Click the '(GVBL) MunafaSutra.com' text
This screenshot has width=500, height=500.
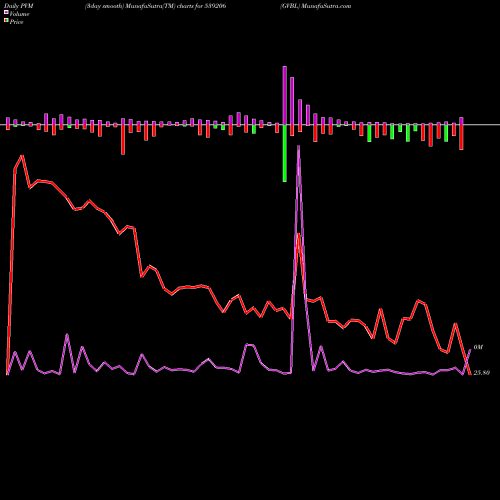pyautogui.click(x=315, y=6)
